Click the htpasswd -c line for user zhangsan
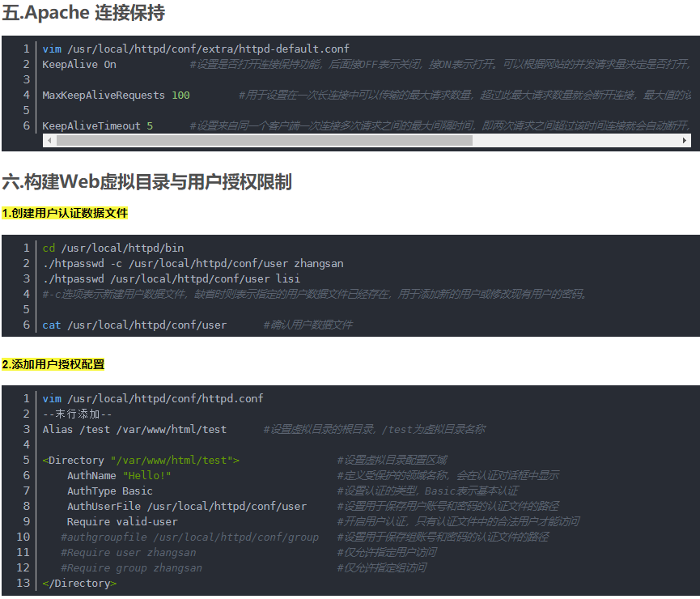 point(193,264)
